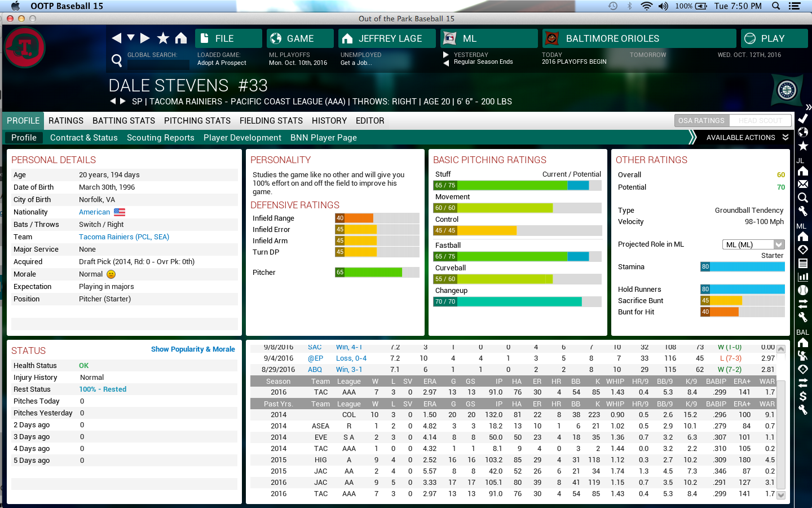
Task: Advance the calendar with the Yesterday forward arrow
Action: click(446, 55)
